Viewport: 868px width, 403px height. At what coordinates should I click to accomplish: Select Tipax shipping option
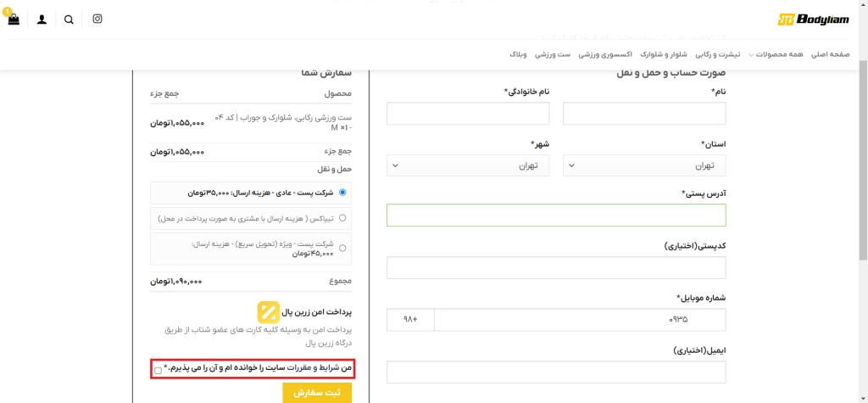click(x=342, y=218)
